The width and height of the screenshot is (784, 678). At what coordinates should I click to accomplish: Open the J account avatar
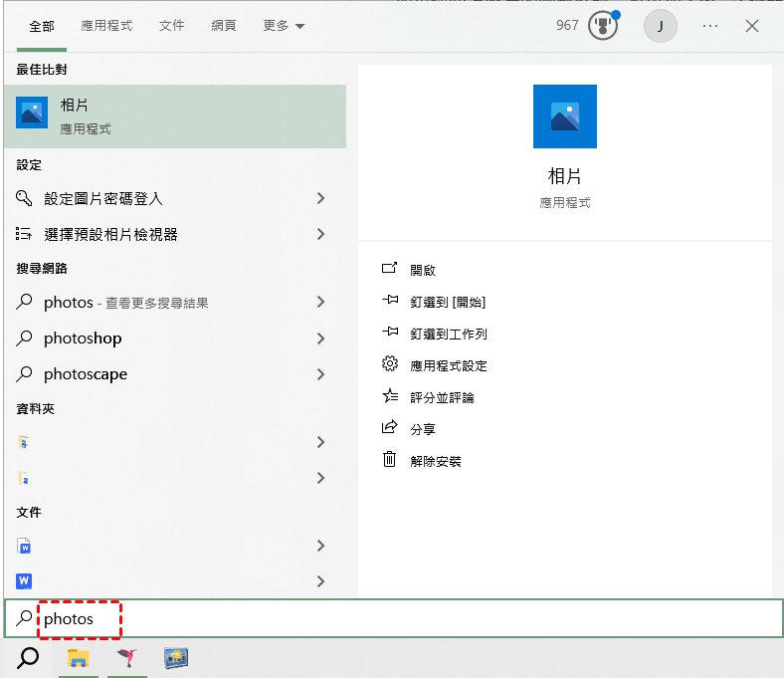[x=660, y=26]
